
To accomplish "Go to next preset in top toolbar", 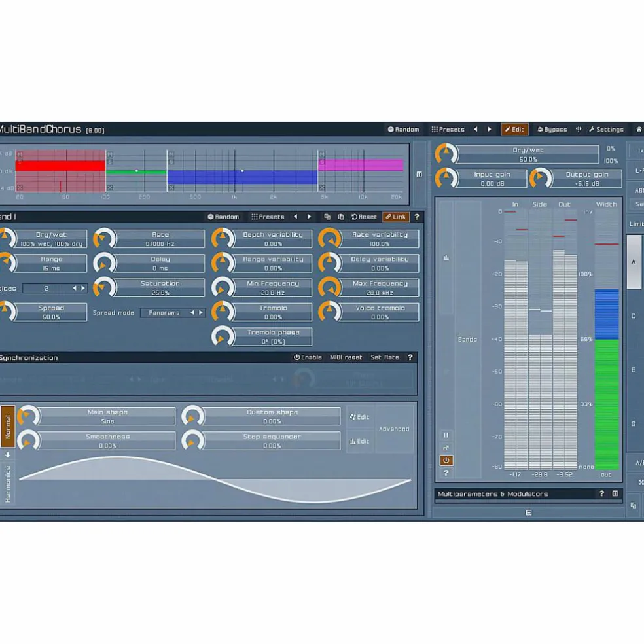I will click(x=489, y=130).
